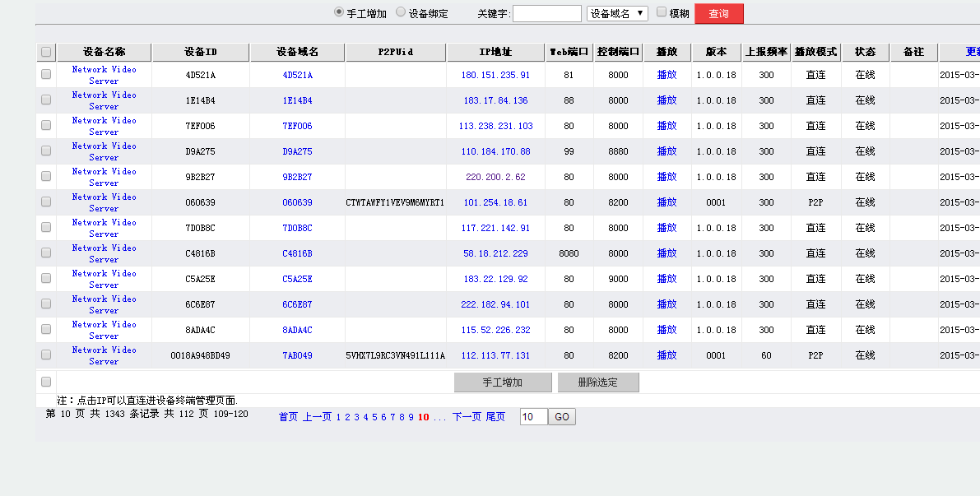Click the GO page jump button
Image resolution: width=980 pixels, height=496 pixels.
[x=562, y=417]
